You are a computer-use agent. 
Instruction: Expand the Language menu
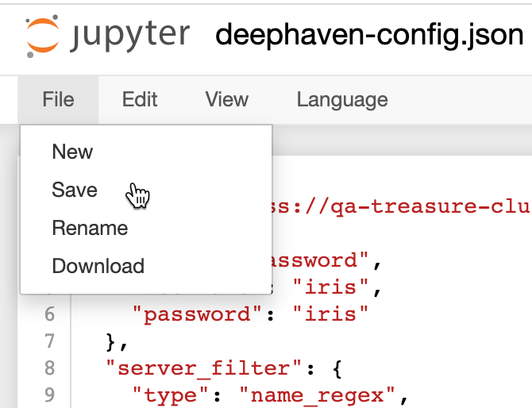point(342,99)
